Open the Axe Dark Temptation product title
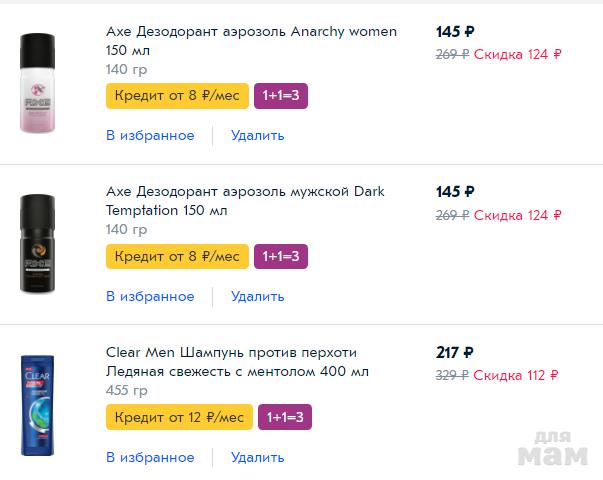 [245, 200]
